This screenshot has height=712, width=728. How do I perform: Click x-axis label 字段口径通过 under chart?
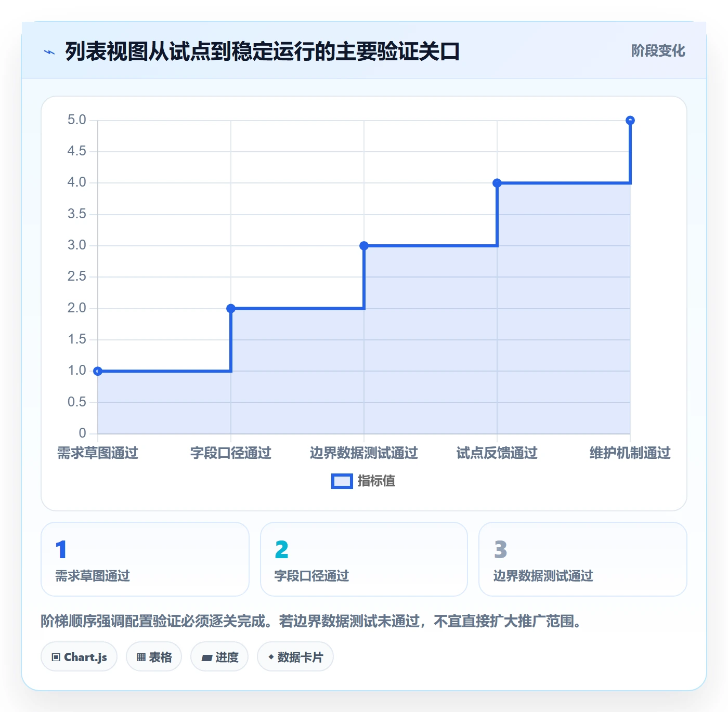pos(231,453)
